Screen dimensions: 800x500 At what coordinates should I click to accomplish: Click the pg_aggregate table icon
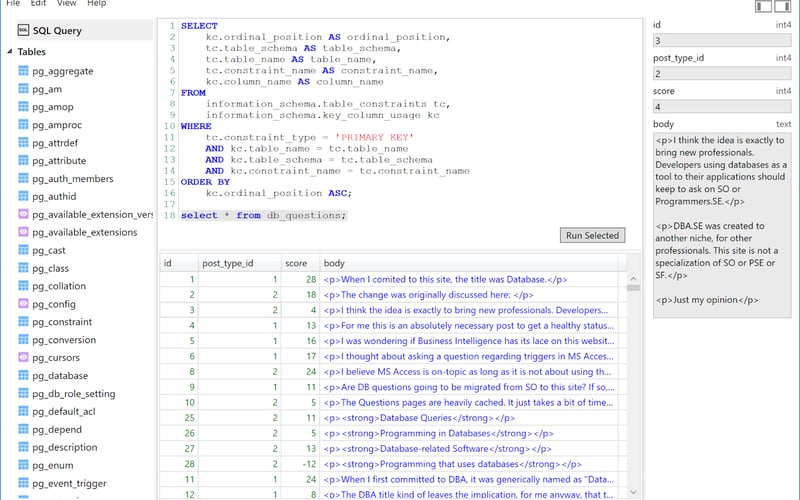(23, 71)
